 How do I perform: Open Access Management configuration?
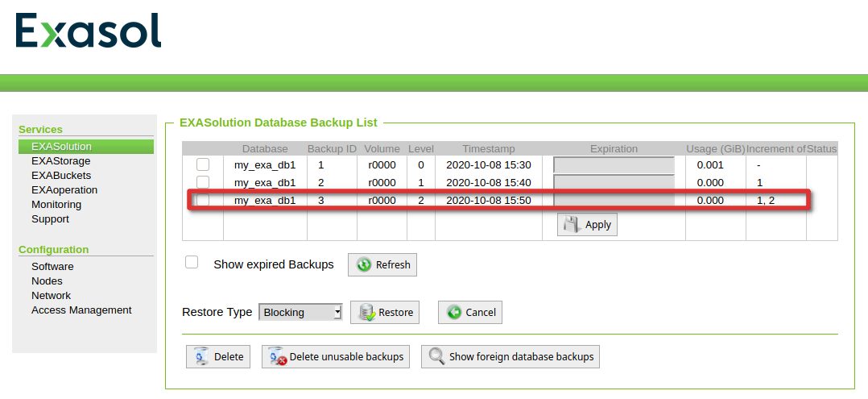(81, 310)
